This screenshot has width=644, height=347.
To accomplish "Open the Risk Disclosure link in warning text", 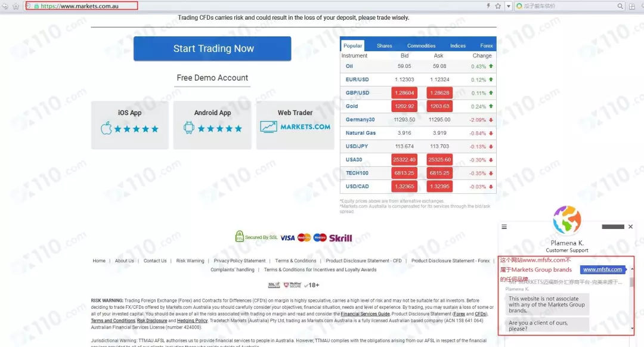I will click(152, 321).
